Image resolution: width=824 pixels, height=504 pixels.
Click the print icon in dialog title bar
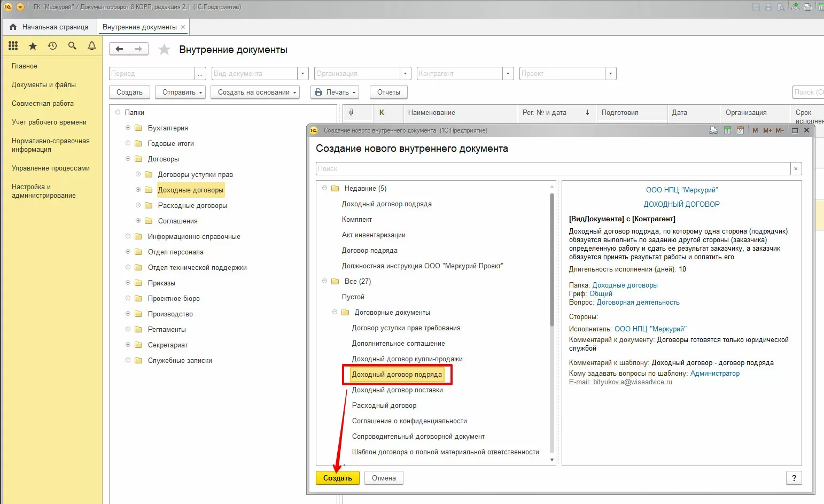pos(713,130)
